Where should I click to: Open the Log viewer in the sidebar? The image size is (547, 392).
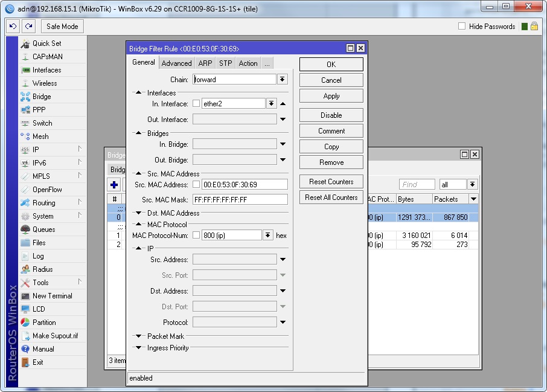click(38, 256)
